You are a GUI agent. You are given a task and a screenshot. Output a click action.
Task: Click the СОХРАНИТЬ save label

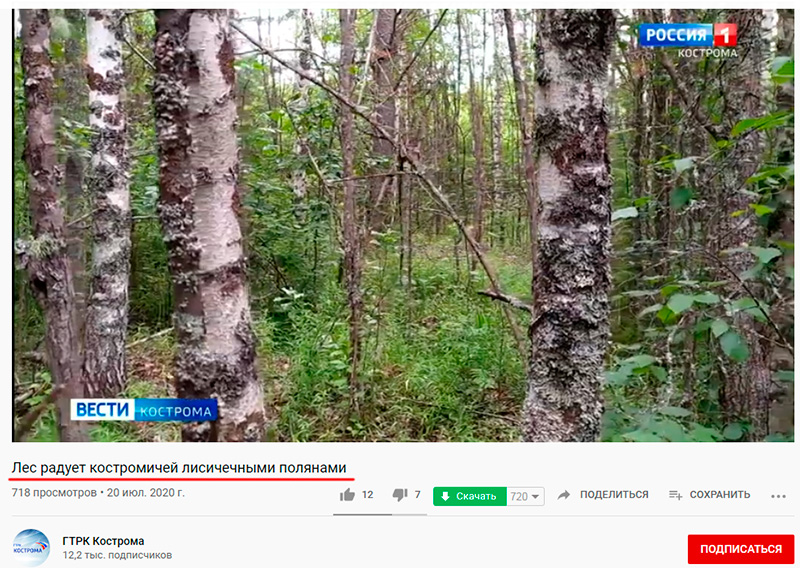pos(720,495)
